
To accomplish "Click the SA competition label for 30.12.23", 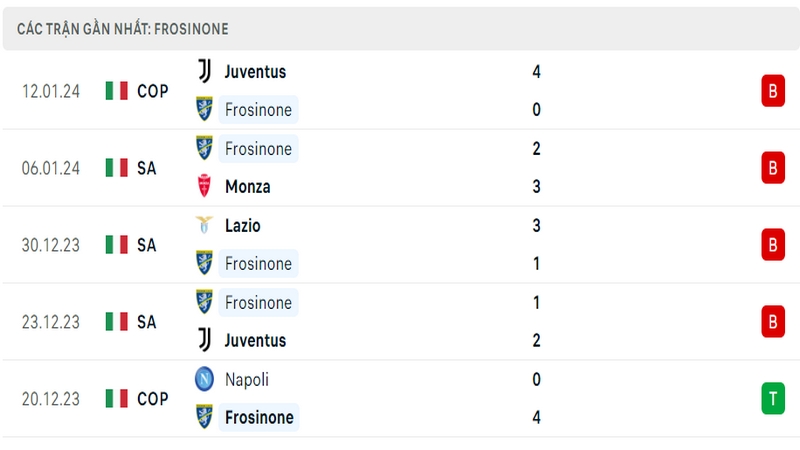I will tap(146, 245).
